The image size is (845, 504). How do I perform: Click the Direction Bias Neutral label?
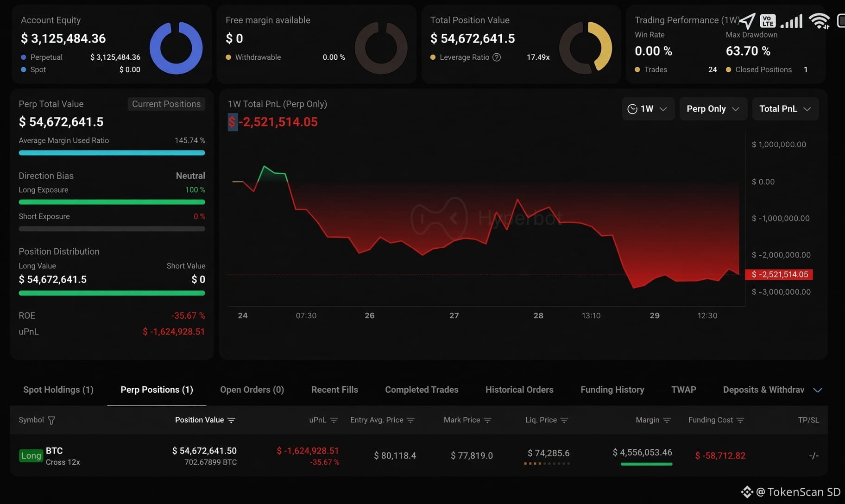(x=190, y=176)
